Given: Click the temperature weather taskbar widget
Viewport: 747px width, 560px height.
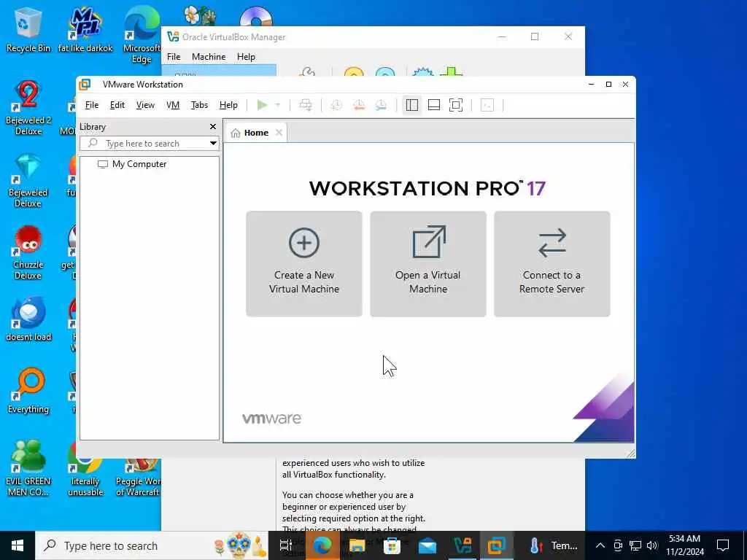Looking at the screenshot, I should coord(554,545).
